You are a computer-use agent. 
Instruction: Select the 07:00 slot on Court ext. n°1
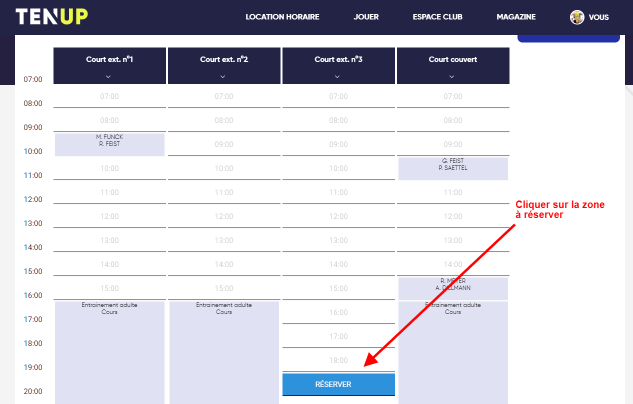109,97
